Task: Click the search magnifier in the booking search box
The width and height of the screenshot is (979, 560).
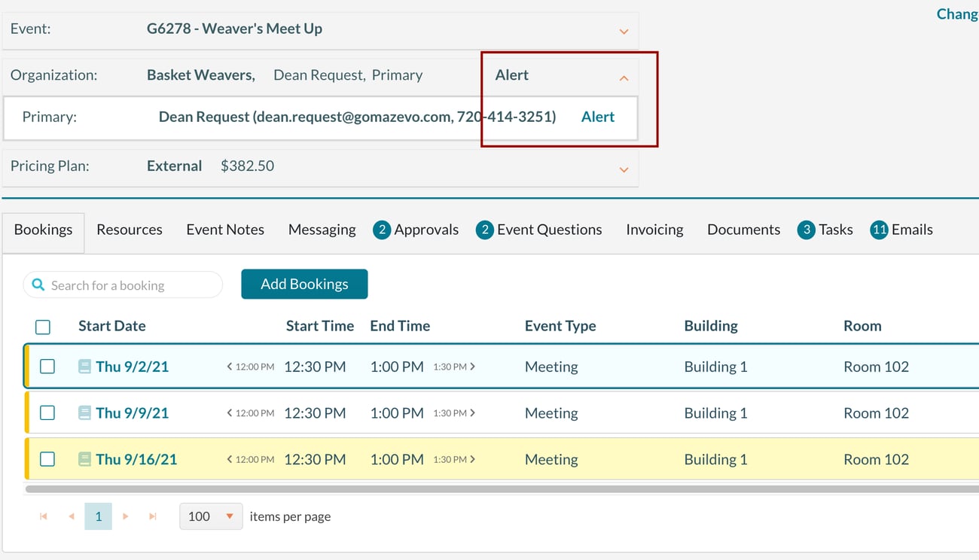Action: (38, 285)
